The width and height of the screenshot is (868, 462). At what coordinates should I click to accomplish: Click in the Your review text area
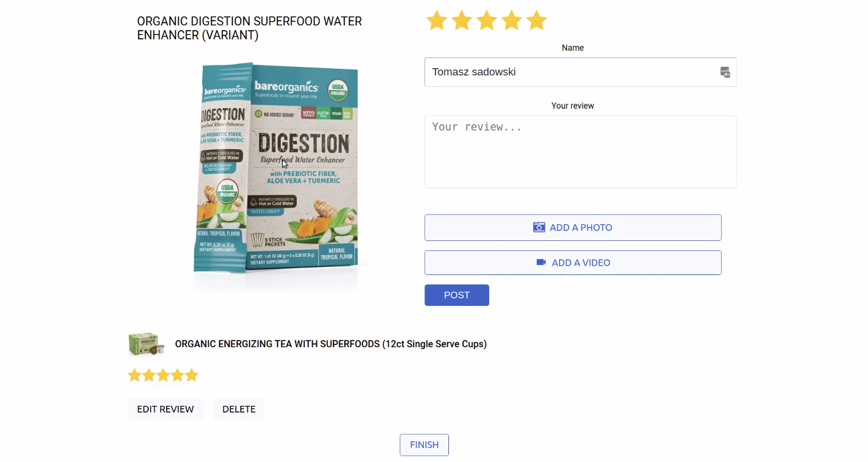[580, 152]
